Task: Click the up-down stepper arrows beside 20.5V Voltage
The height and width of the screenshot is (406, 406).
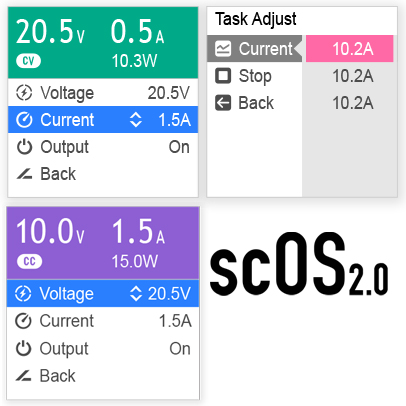Action: pos(136,294)
